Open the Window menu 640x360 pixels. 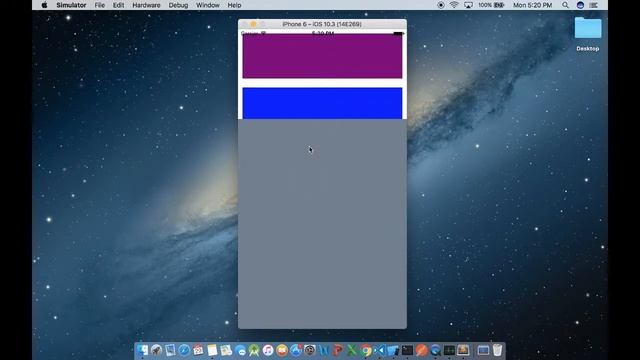coord(208,5)
